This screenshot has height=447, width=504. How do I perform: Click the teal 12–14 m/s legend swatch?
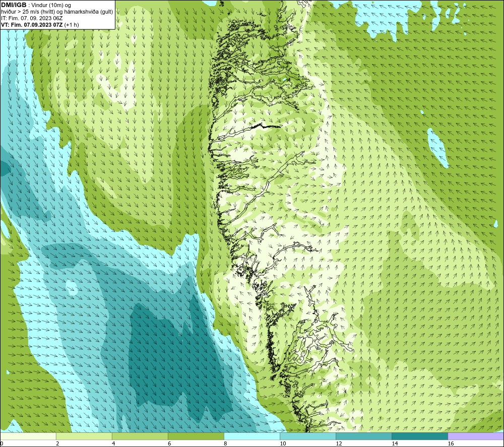pyautogui.click(x=363, y=436)
